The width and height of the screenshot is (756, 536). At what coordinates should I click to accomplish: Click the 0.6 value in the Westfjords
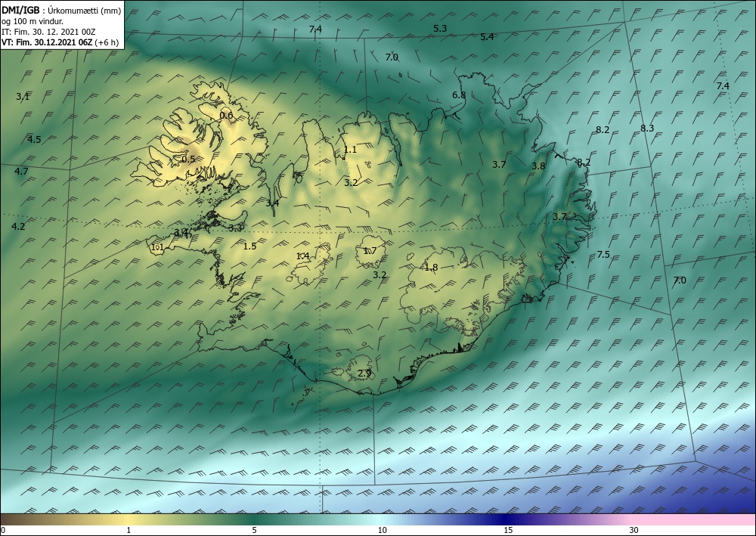point(226,115)
